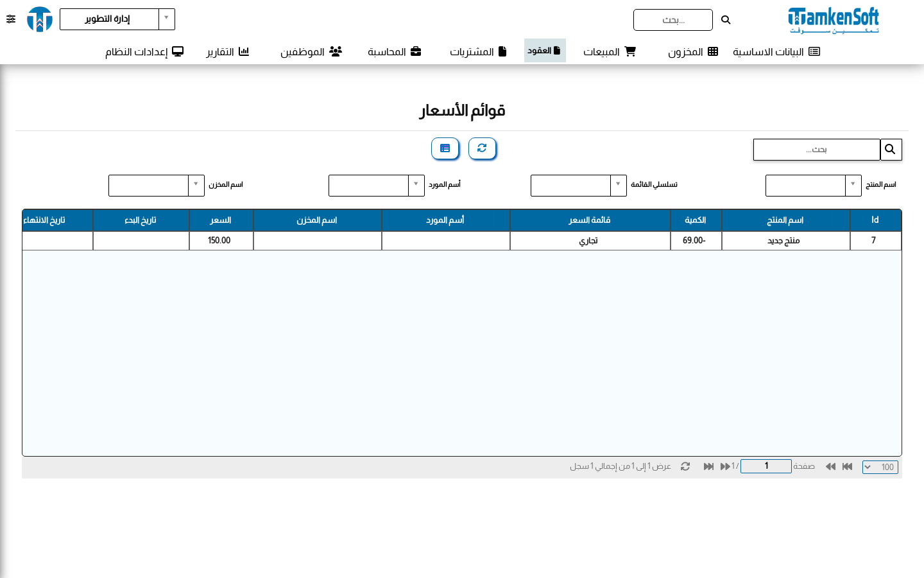Screen dimensions: 924x578
Task: Sort by اسم المخزن column header
Action: 317,220
